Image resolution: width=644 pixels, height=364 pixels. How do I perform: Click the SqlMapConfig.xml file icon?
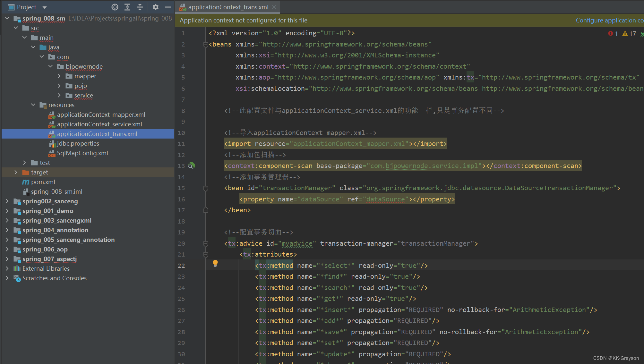[x=52, y=153]
